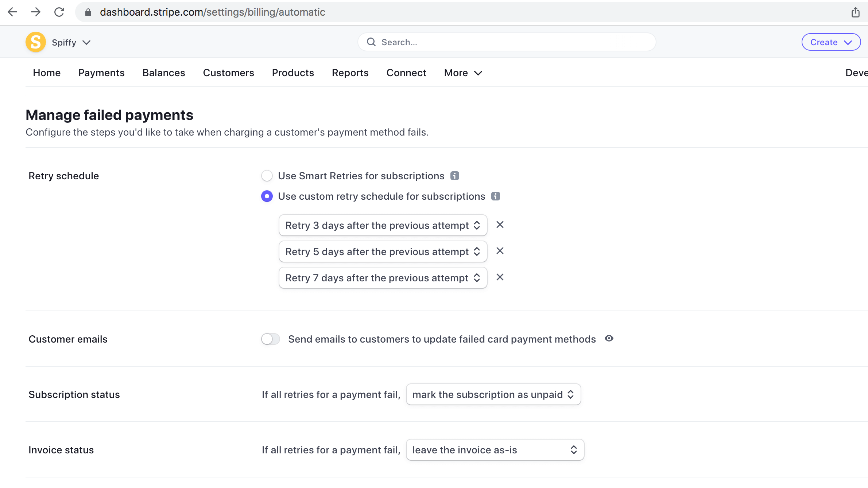Screen dimensions: 868x488
Task: Open the info icon next to Smart Retries
Action: (x=454, y=176)
